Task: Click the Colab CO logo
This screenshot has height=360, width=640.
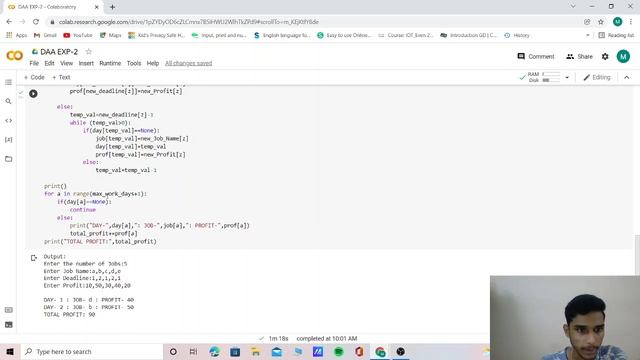Action: 15,56
